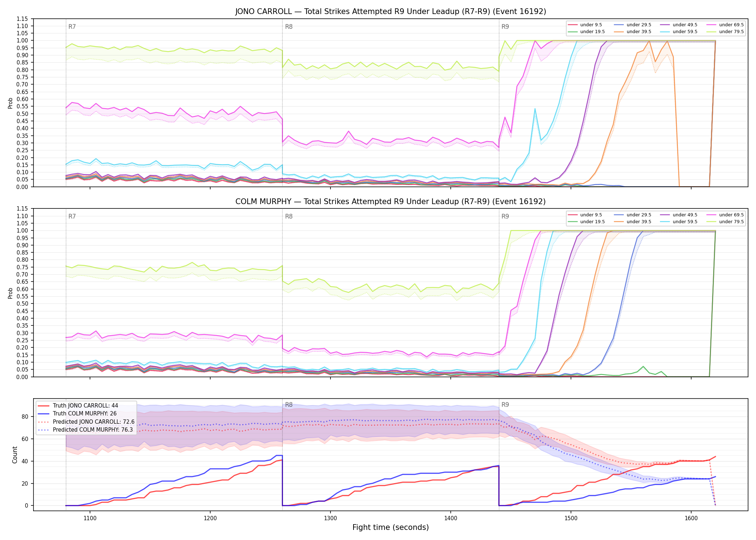This screenshot has height=540, width=756.
Task: Select 'under 59.5' legend entry in Colm Murphy chart
Action: [679, 222]
